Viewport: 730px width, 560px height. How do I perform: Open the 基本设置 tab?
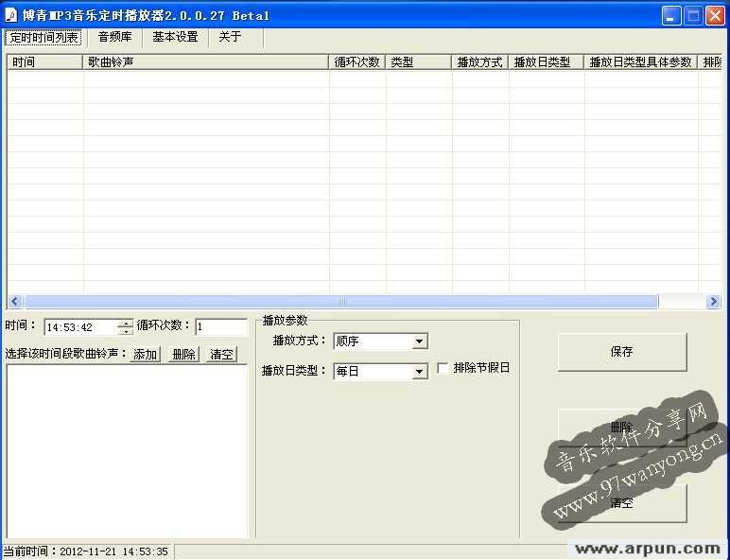(176, 37)
